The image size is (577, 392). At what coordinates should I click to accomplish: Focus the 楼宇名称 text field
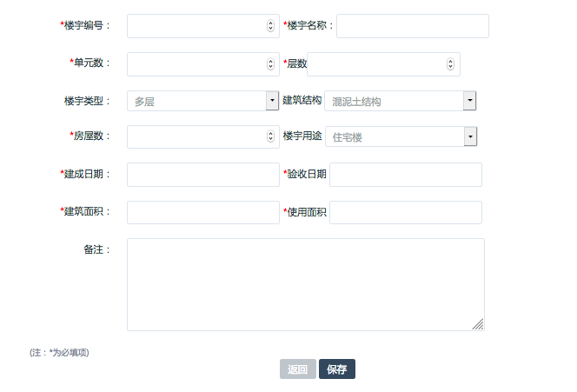point(413,26)
